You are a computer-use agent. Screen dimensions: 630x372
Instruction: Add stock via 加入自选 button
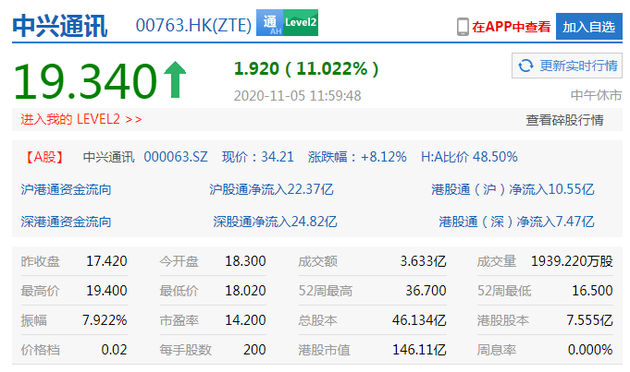[589, 27]
